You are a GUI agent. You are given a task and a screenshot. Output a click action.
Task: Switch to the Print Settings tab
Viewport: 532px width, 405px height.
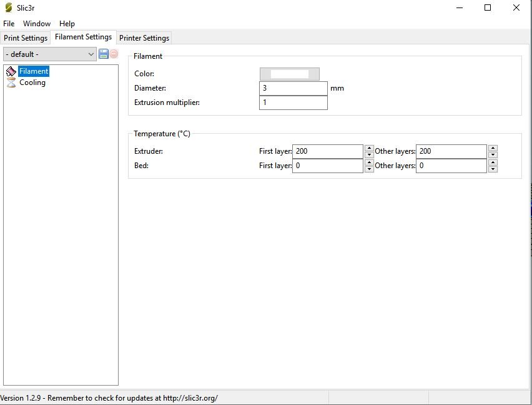point(26,38)
